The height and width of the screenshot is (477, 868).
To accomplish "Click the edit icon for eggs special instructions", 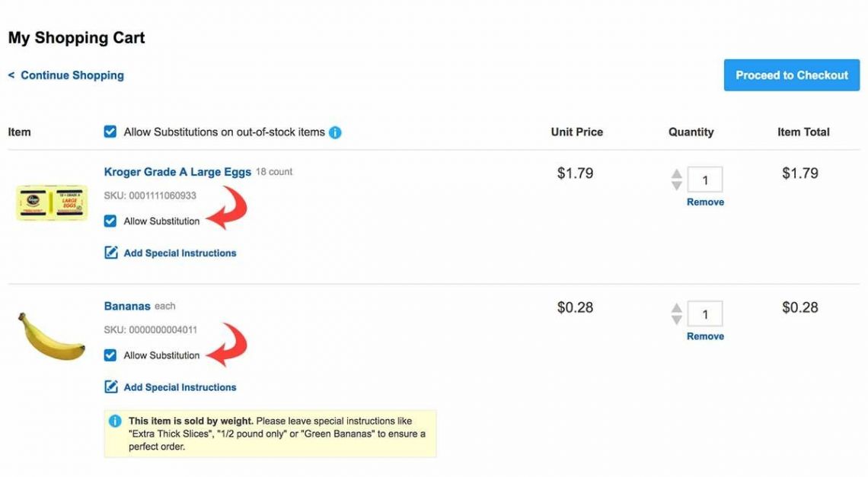I will [x=110, y=253].
